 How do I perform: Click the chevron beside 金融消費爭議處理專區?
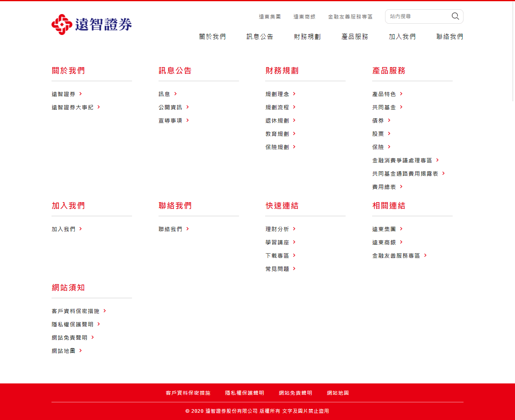437,160
